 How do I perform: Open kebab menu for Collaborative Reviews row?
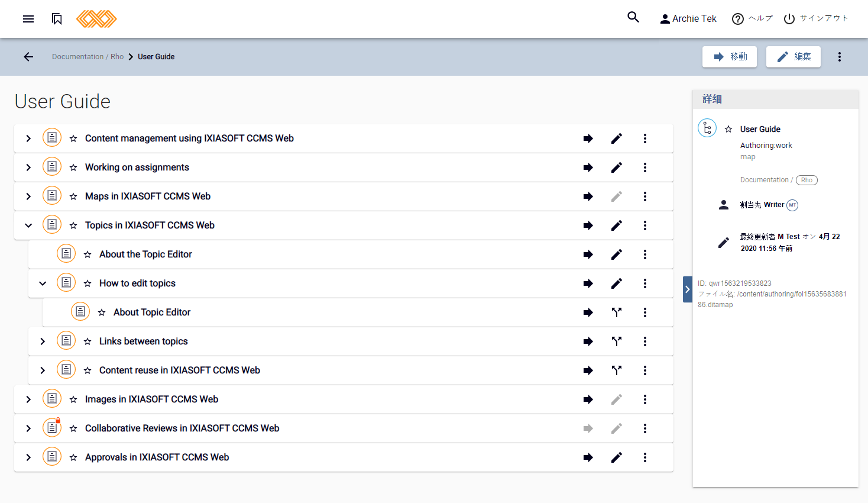coord(645,428)
